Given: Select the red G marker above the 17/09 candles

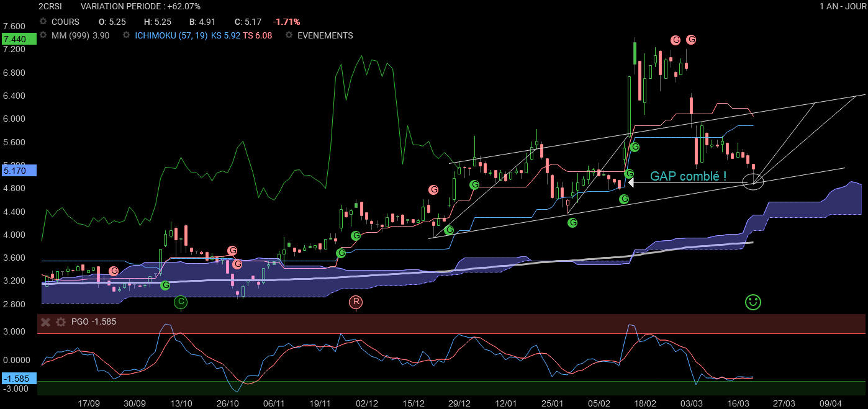Looking at the screenshot, I should click(114, 271).
